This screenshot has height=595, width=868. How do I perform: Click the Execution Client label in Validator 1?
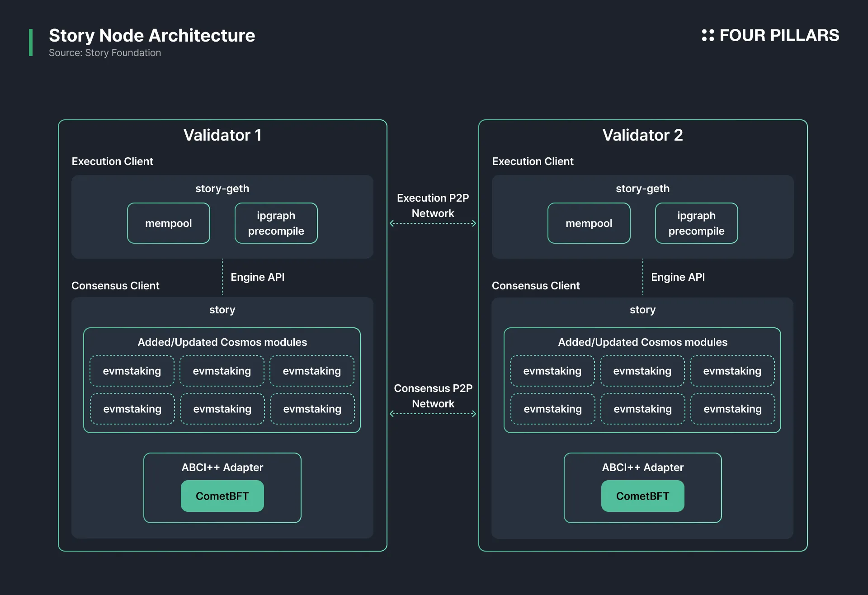point(113,161)
